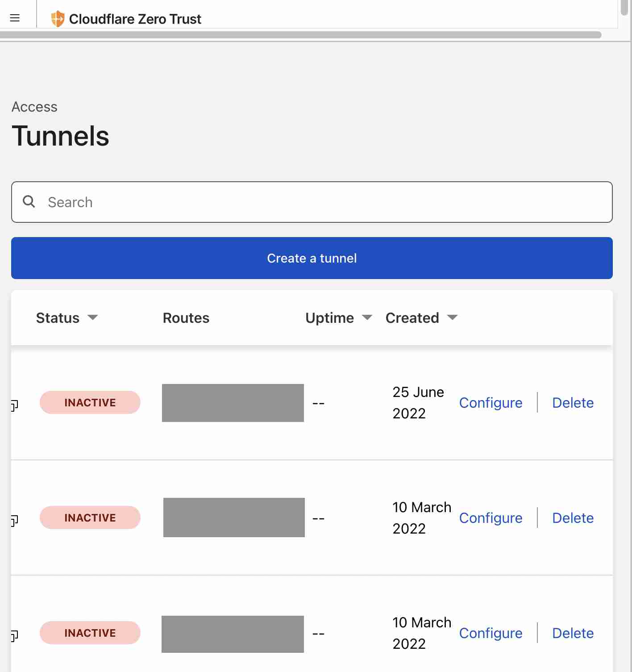
Task: Copy icon on the 25 June tunnel row
Action: click(x=14, y=405)
